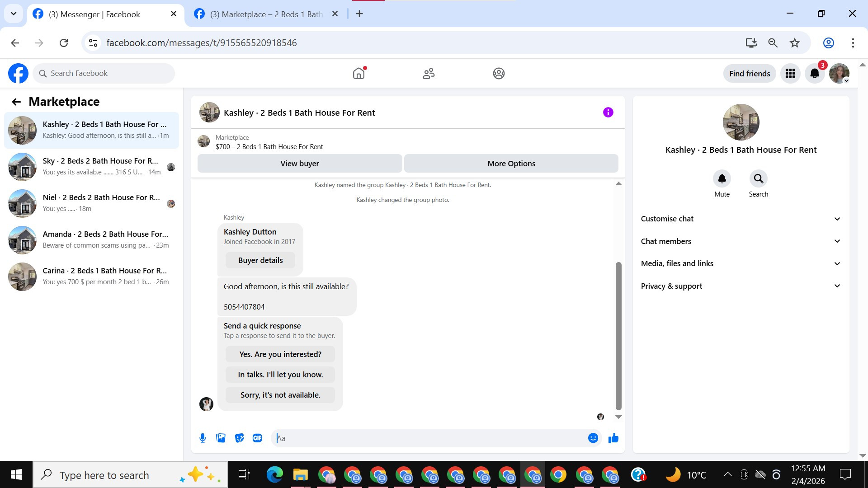
Task: Click the chat message scrollbar
Action: click(618, 334)
